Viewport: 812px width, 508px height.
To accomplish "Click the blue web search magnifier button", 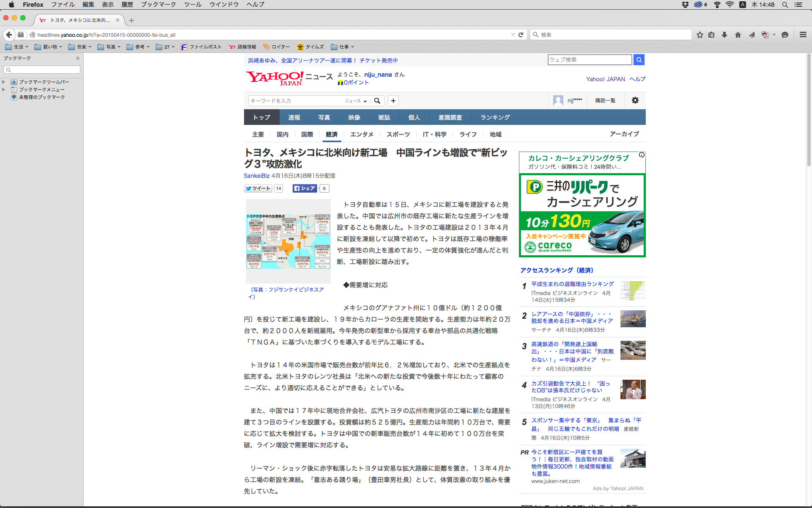I will pos(639,60).
